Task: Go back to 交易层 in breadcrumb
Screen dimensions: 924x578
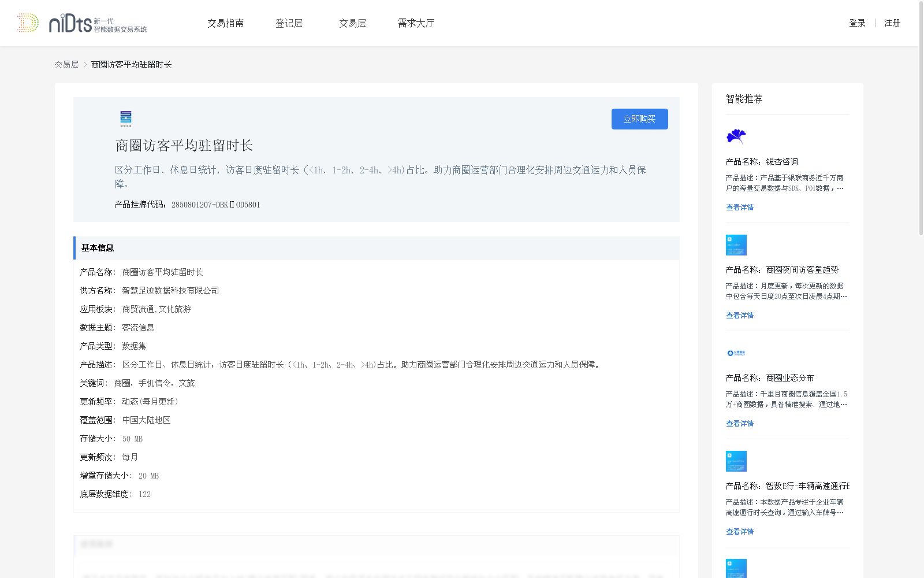Action: [x=66, y=65]
